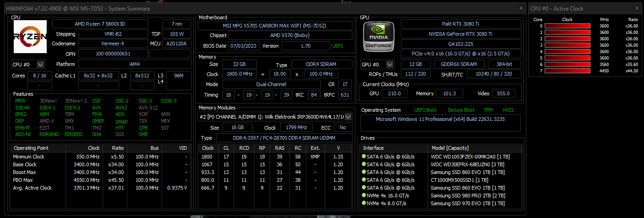This screenshot has width=644, height=218.
Task: Click the HVCI label
Action: pos(508,110)
